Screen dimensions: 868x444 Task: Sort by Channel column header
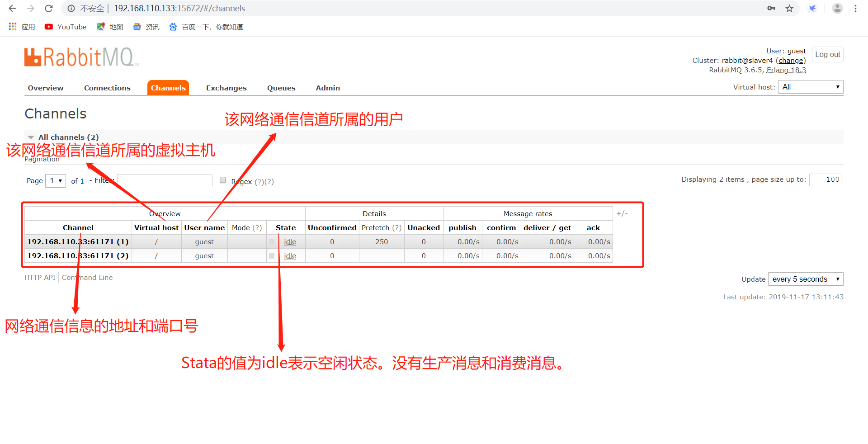(x=78, y=227)
